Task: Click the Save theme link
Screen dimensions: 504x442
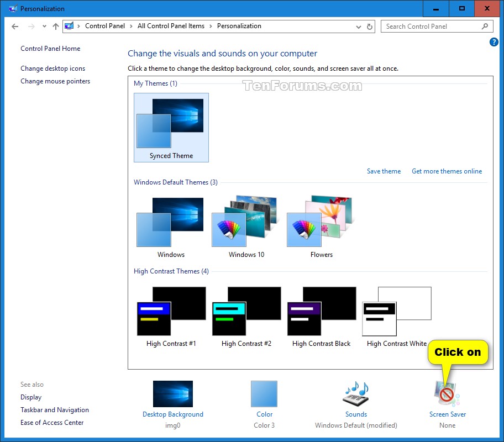Action: click(384, 171)
